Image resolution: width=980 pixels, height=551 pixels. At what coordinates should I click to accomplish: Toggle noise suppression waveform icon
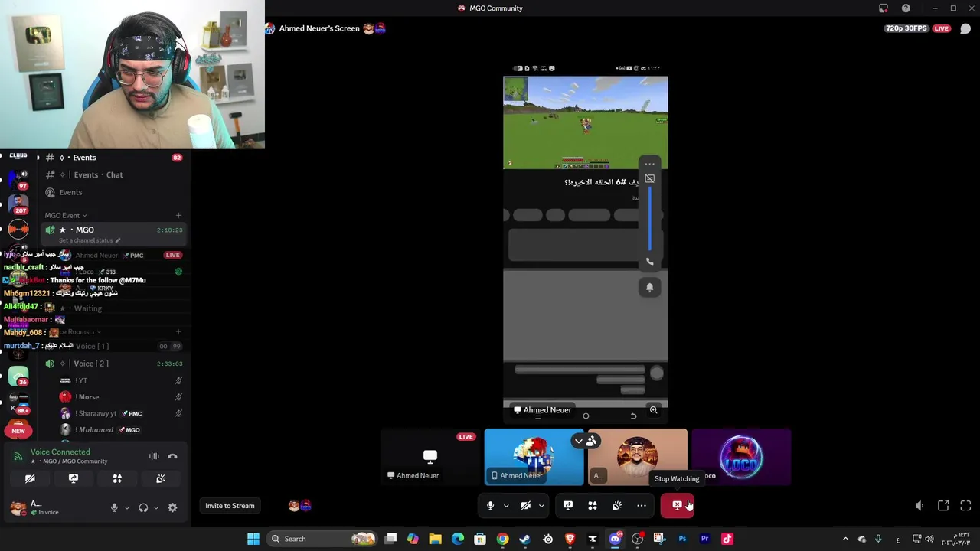point(154,456)
